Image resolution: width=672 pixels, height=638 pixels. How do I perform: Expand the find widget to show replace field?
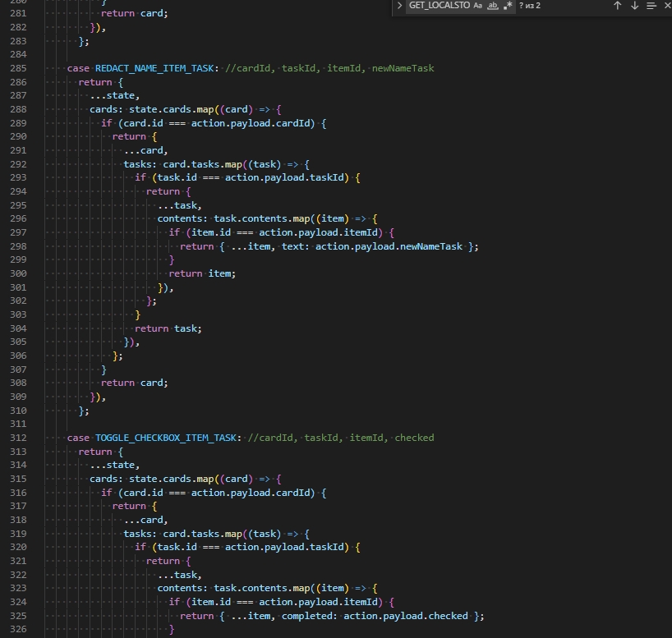click(398, 6)
